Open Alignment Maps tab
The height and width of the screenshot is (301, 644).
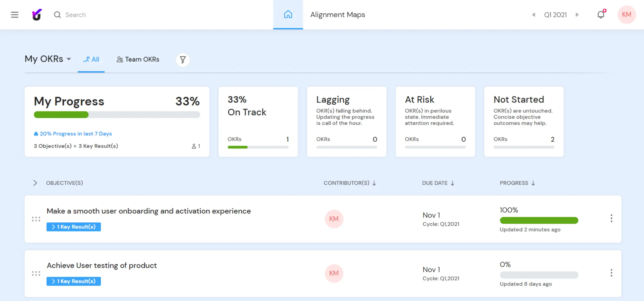(338, 14)
